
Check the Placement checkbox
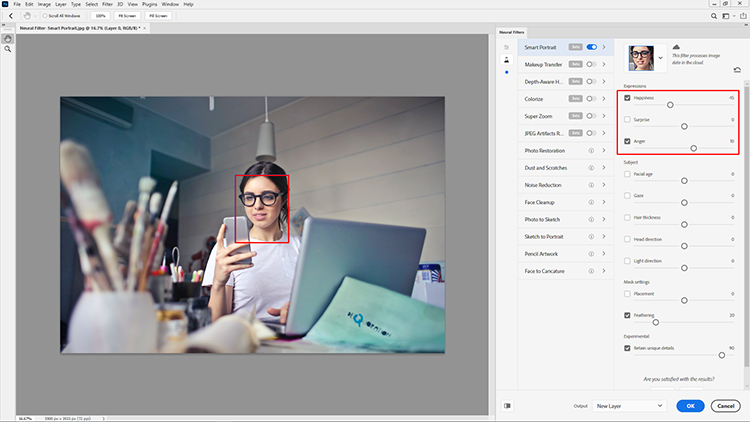tap(627, 294)
